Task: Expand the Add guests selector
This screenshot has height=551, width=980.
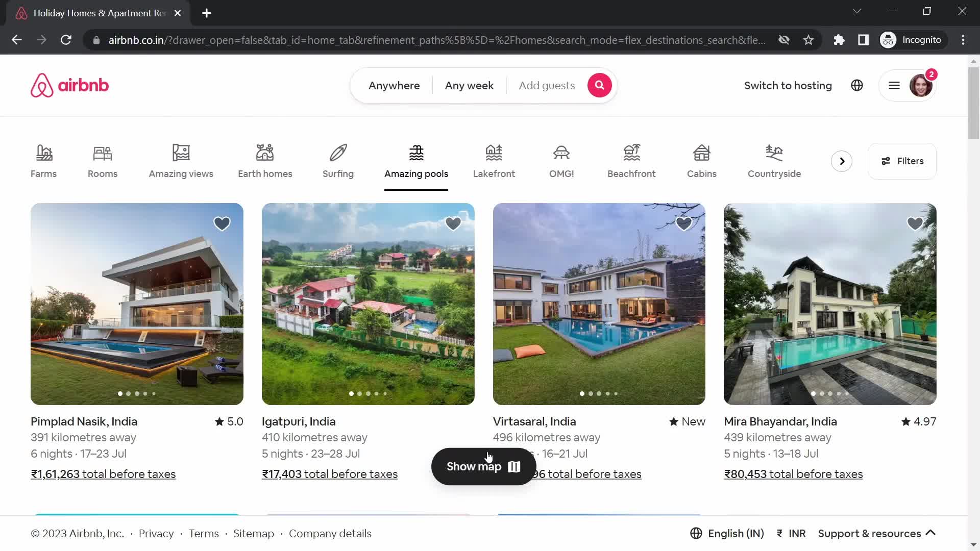Action: pos(547,85)
